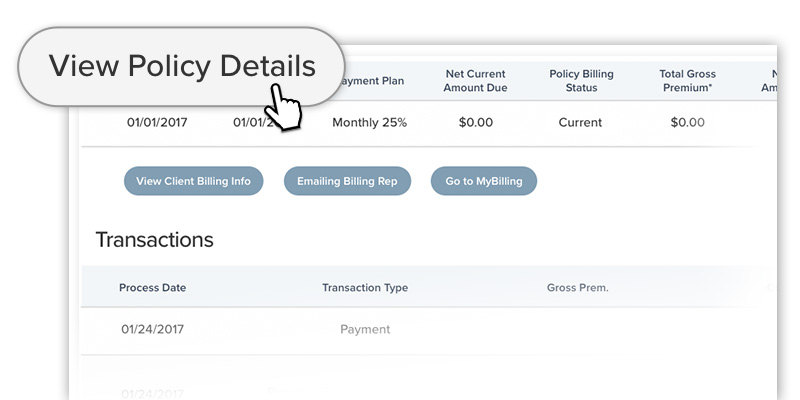
Task: Click the View Policy Details button
Action: (x=182, y=67)
